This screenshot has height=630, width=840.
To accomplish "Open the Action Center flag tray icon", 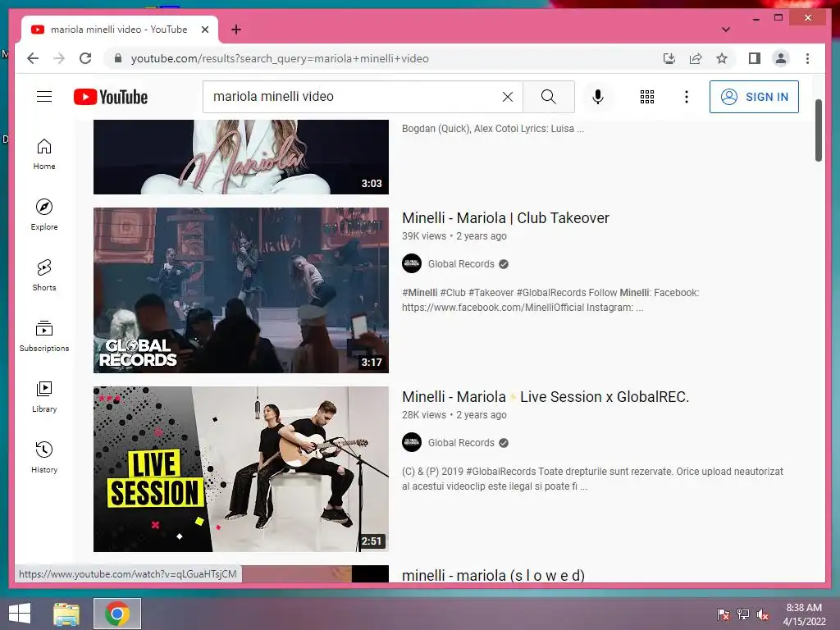I will [724, 614].
